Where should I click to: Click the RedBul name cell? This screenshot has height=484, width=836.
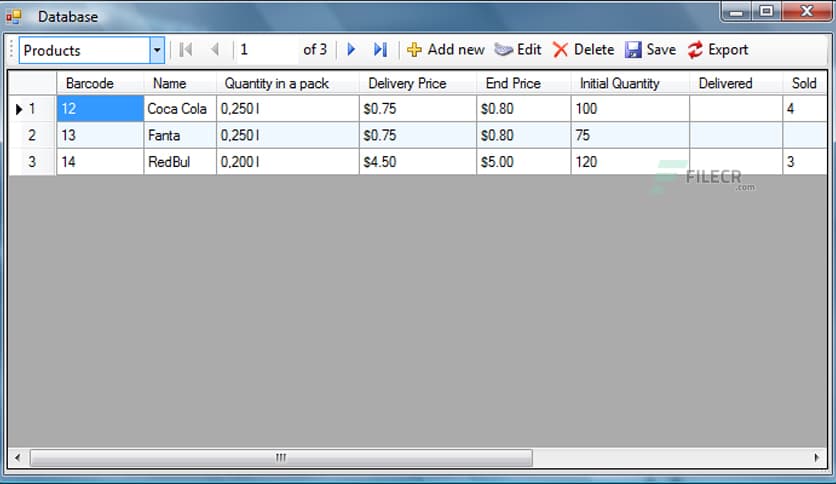pyautogui.click(x=180, y=162)
